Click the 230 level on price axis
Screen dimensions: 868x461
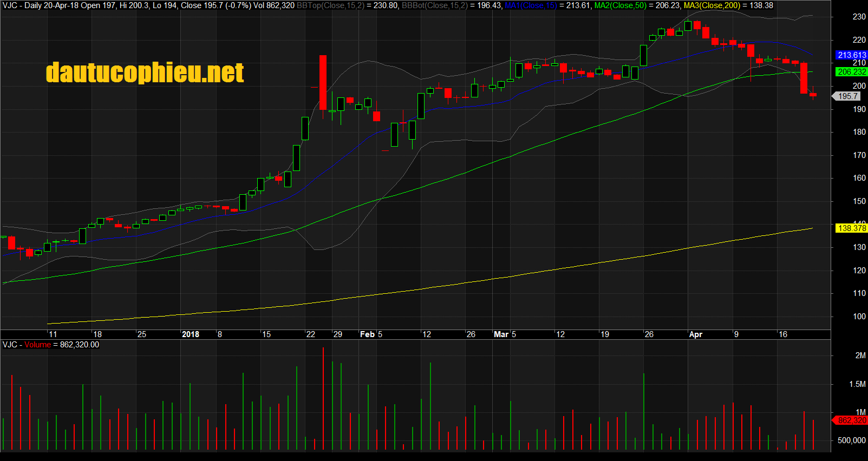pos(859,17)
